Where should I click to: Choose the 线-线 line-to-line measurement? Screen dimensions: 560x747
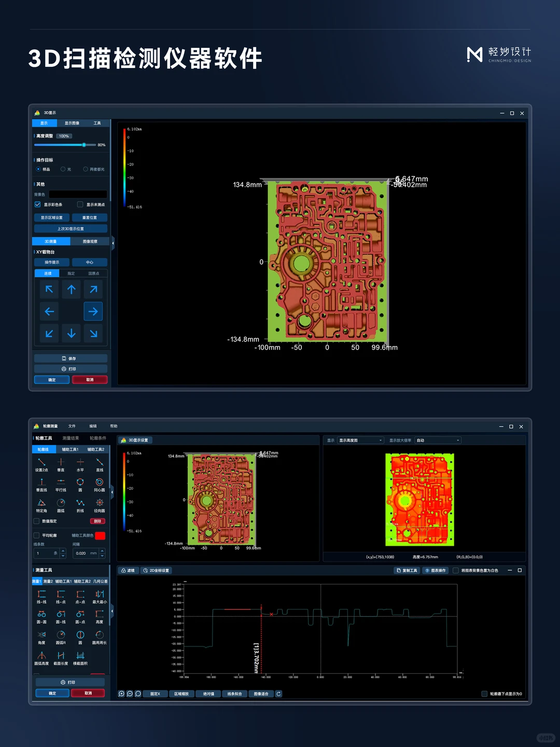coord(41,597)
